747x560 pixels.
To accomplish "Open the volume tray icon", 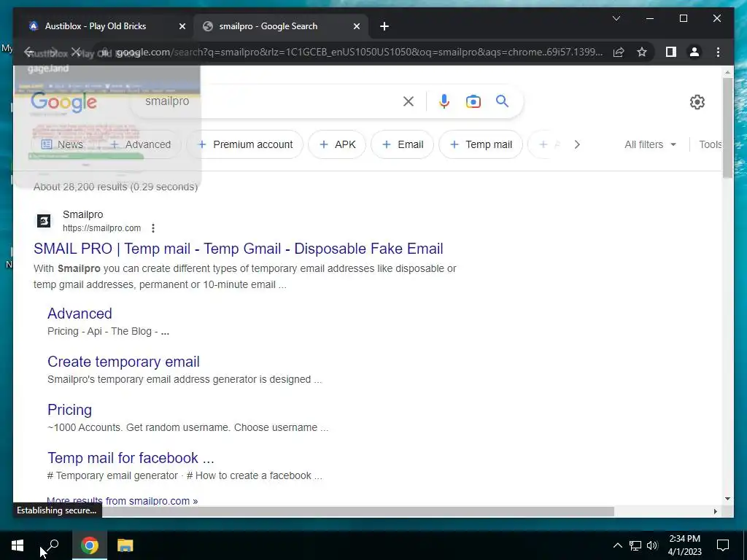I will (x=652, y=545).
